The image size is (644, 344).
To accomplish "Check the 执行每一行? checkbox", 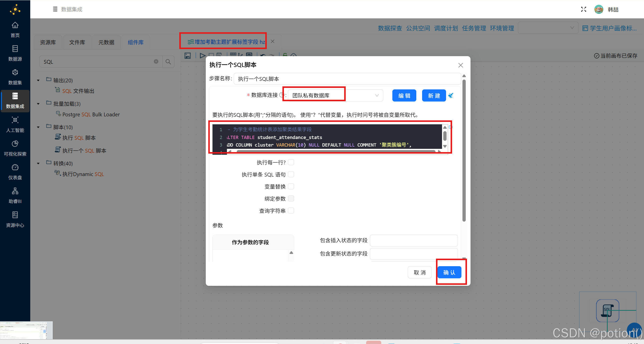I will point(291,162).
